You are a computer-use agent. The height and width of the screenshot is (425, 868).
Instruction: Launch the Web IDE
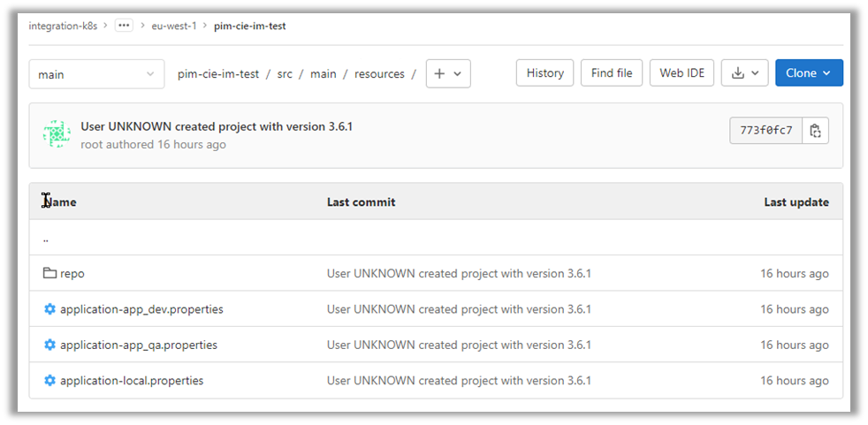tap(681, 73)
